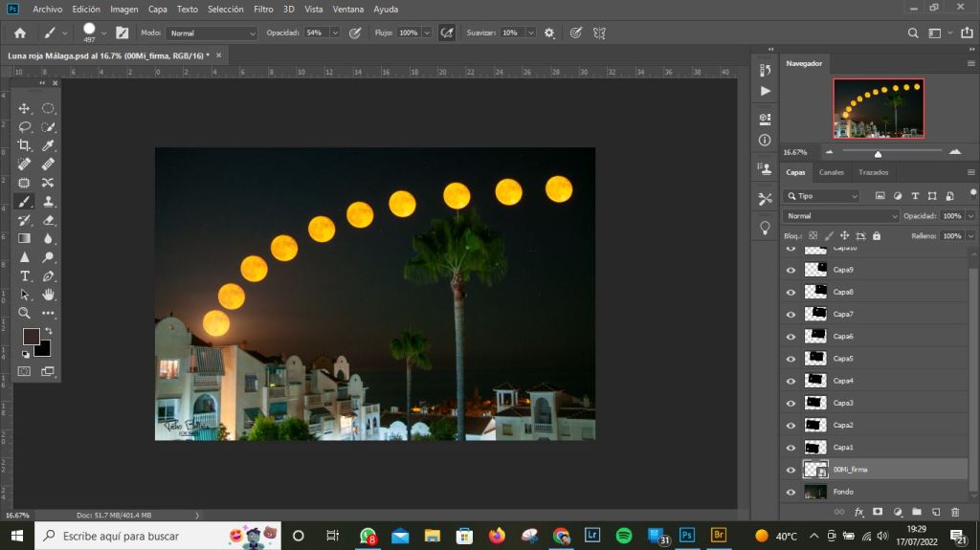Open the Tipo layer filter dropdown
The width and height of the screenshot is (980, 550).
821,196
